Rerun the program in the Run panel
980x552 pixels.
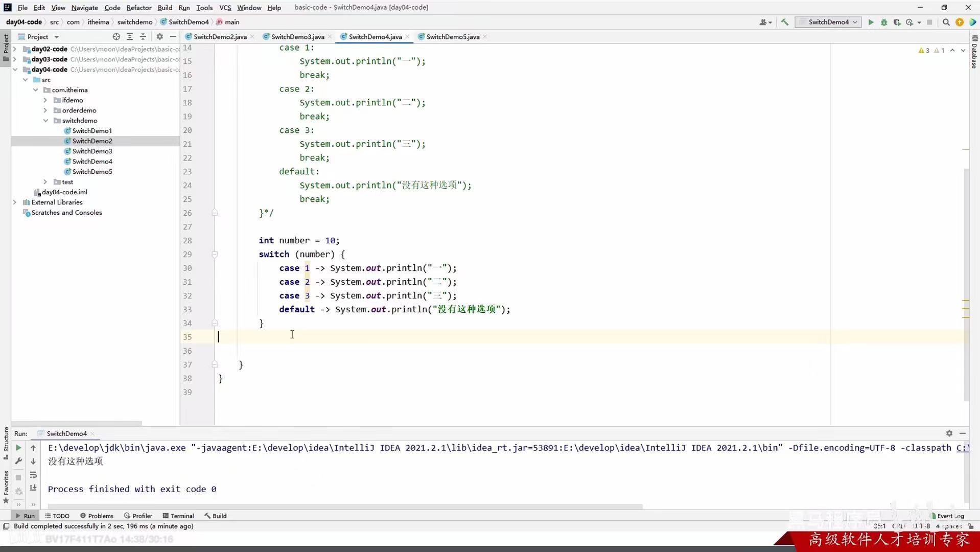click(18, 448)
